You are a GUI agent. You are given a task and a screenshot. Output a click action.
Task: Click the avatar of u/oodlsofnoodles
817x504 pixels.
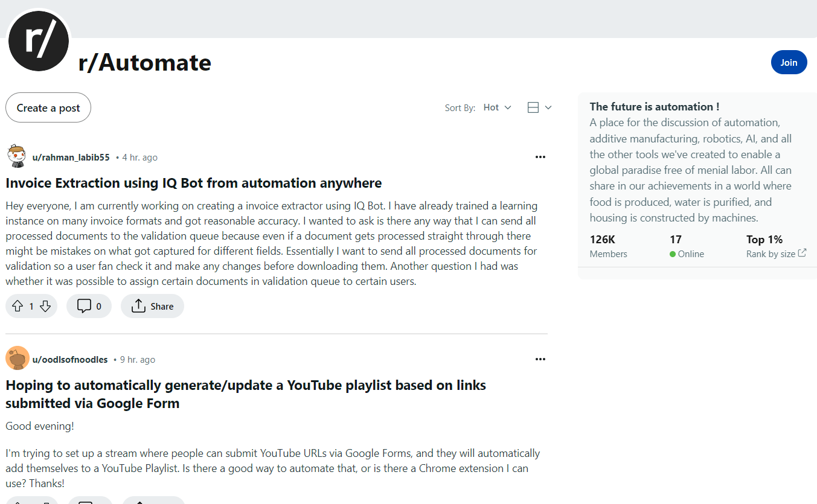coord(18,359)
